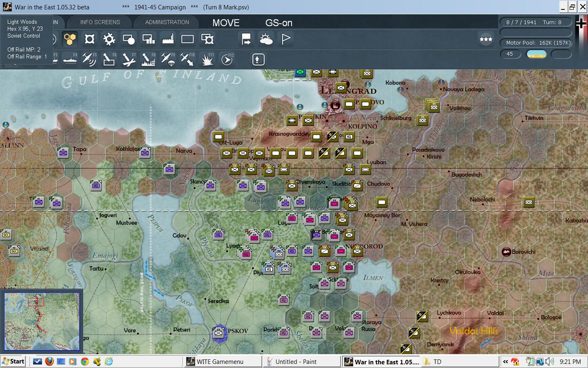
Task: Click the sky-and-wheat weather indicator
Action: coord(537,54)
